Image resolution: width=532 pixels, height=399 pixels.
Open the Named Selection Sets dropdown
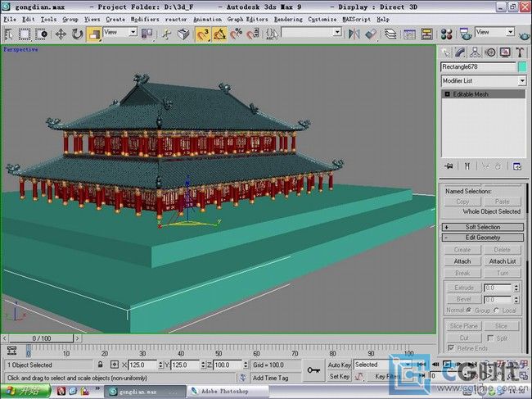point(311,32)
